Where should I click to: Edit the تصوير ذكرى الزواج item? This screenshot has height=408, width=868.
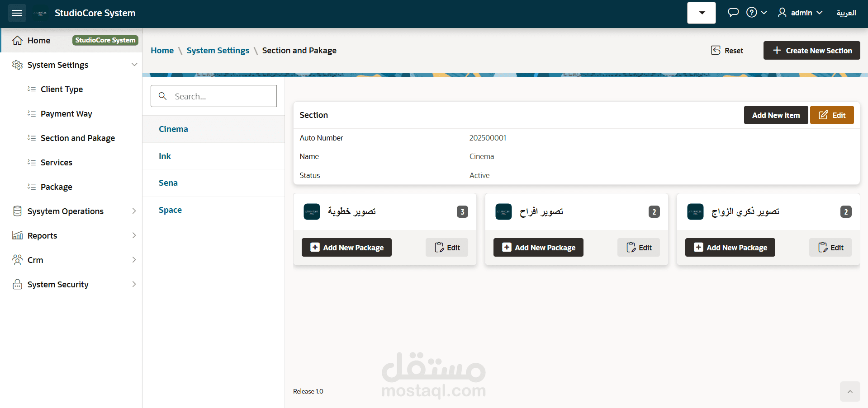[x=830, y=248]
